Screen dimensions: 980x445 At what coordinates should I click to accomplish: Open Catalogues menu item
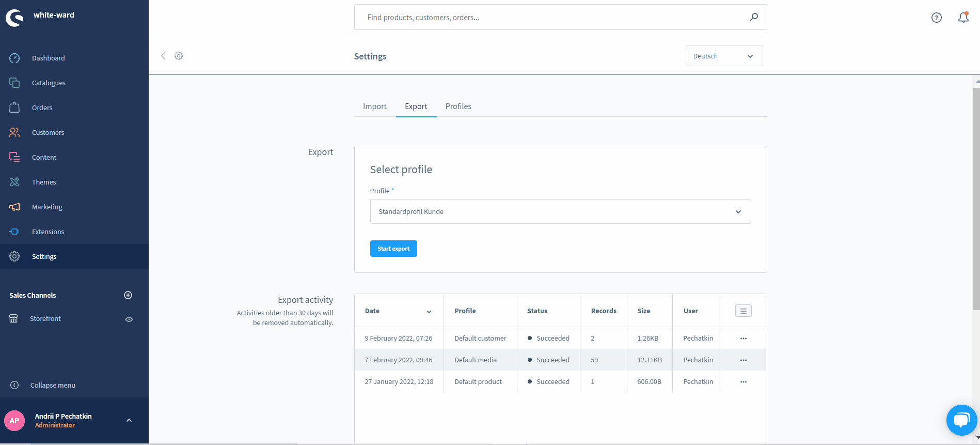[x=49, y=83]
